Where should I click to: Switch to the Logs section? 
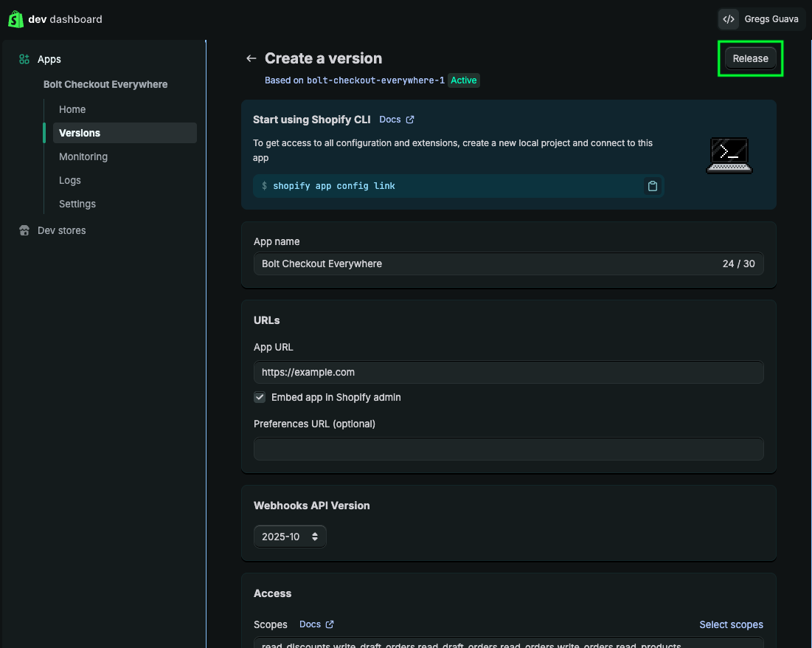[69, 180]
